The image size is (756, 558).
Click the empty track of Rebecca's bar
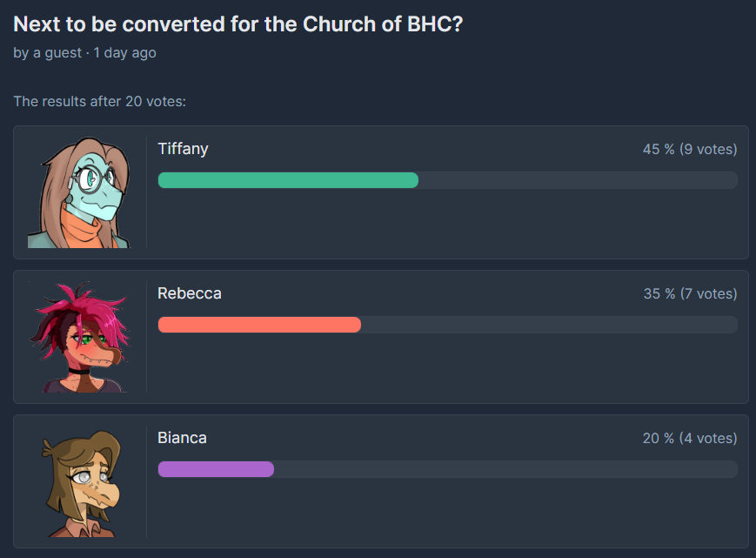point(549,325)
